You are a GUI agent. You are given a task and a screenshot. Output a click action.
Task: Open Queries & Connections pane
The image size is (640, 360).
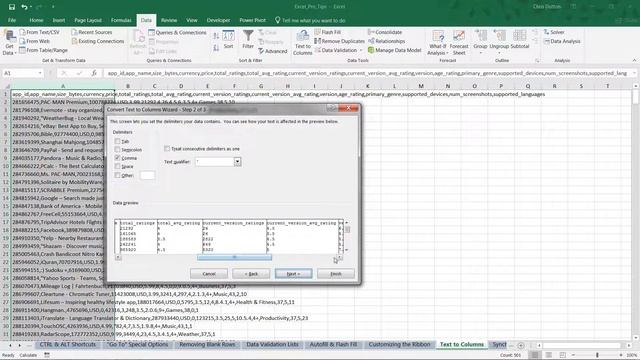click(178, 32)
